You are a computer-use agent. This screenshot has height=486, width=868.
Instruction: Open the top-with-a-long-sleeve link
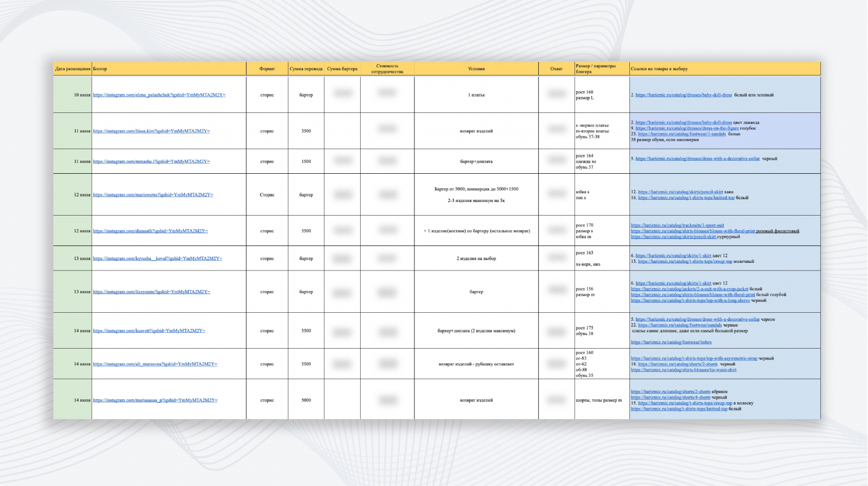[691, 300]
